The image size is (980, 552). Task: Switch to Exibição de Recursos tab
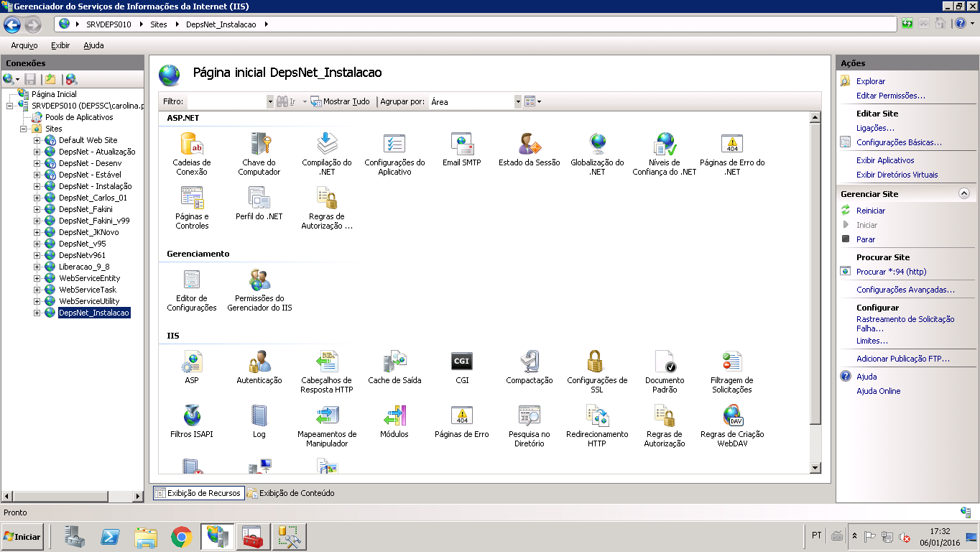click(198, 493)
